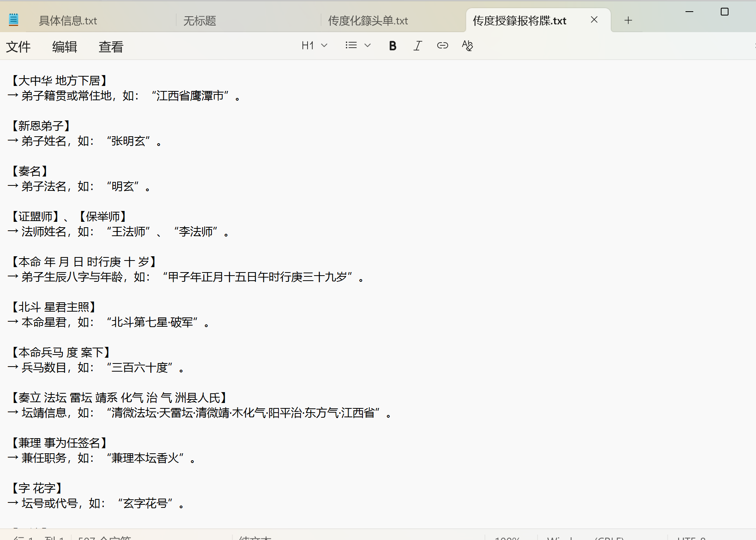
Task: Close the 传度授籙报将牒.txt tab
Action: [594, 20]
